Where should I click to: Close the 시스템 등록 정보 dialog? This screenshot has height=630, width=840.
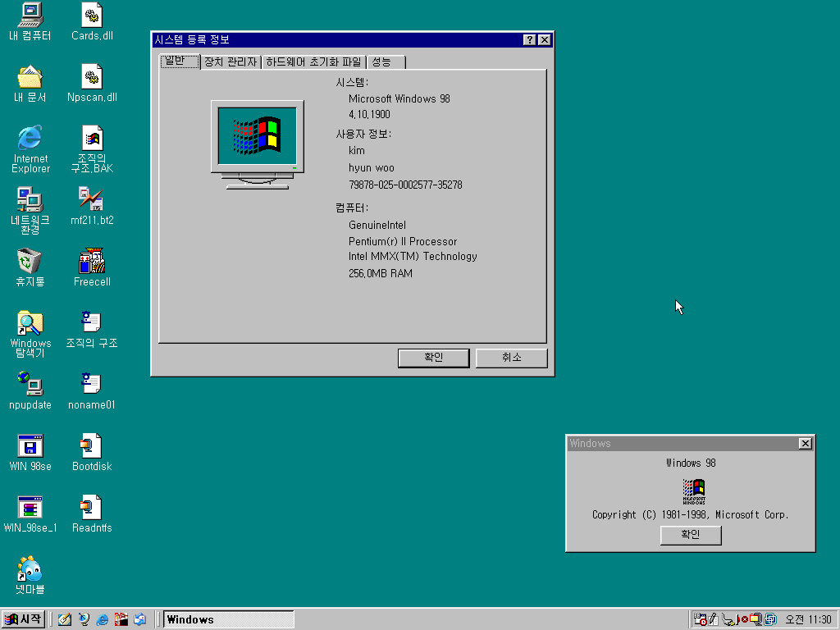[x=545, y=39]
